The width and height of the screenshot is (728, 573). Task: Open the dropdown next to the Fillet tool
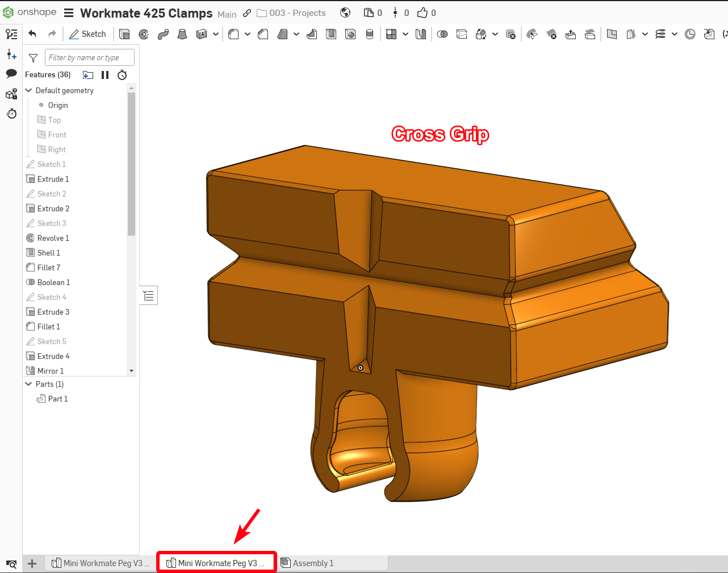[248, 34]
